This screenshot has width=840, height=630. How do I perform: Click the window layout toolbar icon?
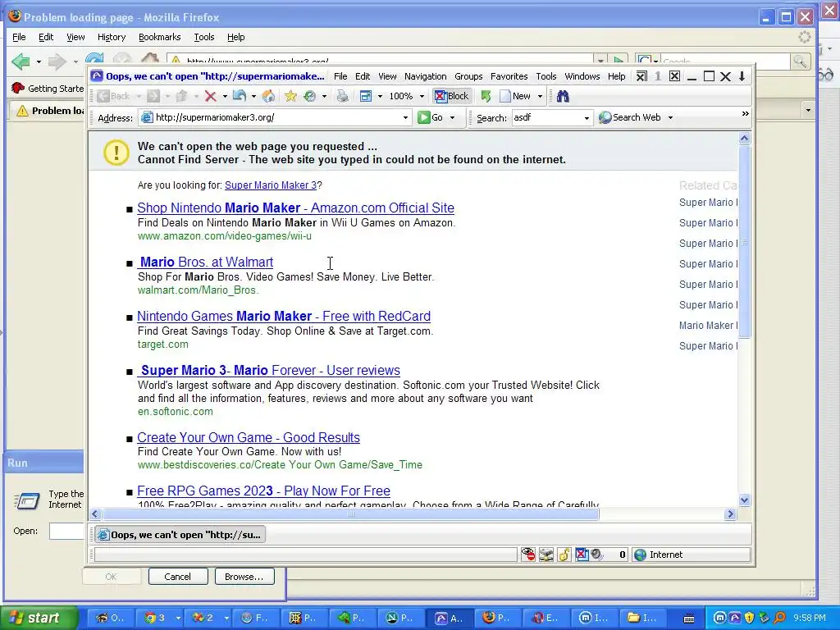pos(366,97)
